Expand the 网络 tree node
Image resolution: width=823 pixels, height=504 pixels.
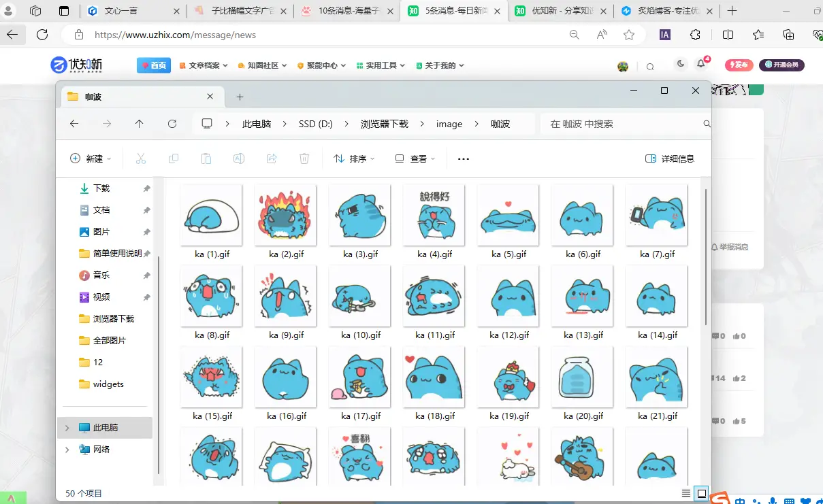tap(67, 450)
